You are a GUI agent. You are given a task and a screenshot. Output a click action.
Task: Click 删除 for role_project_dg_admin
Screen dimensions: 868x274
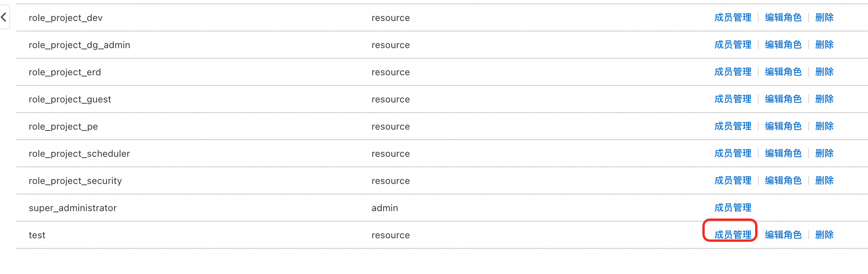coord(824,45)
